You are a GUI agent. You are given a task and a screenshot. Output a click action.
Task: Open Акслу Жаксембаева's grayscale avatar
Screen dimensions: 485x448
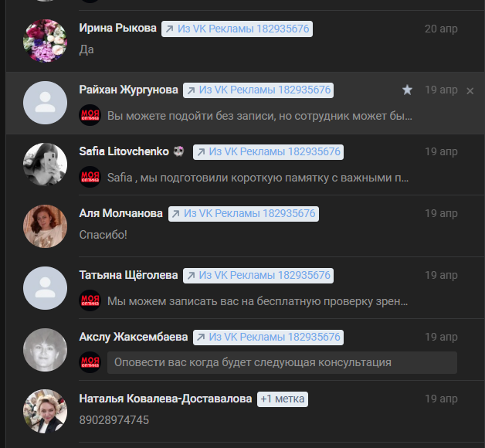click(x=45, y=350)
